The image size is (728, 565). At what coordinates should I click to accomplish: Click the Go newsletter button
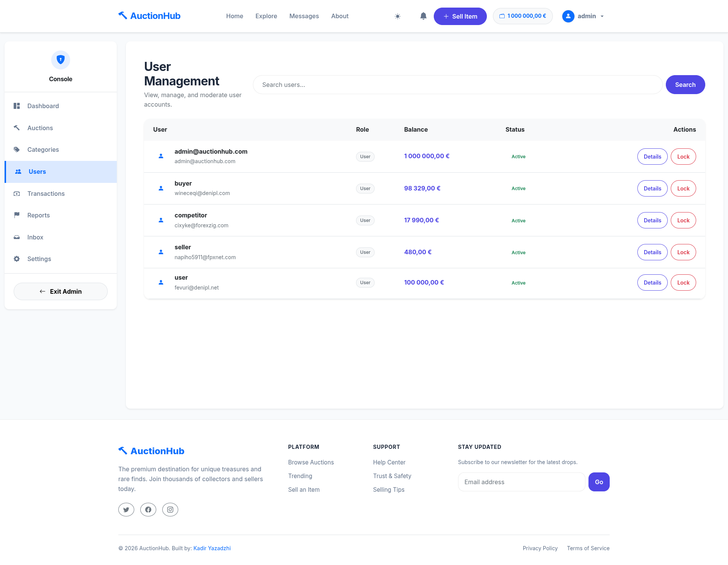pyautogui.click(x=599, y=482)
